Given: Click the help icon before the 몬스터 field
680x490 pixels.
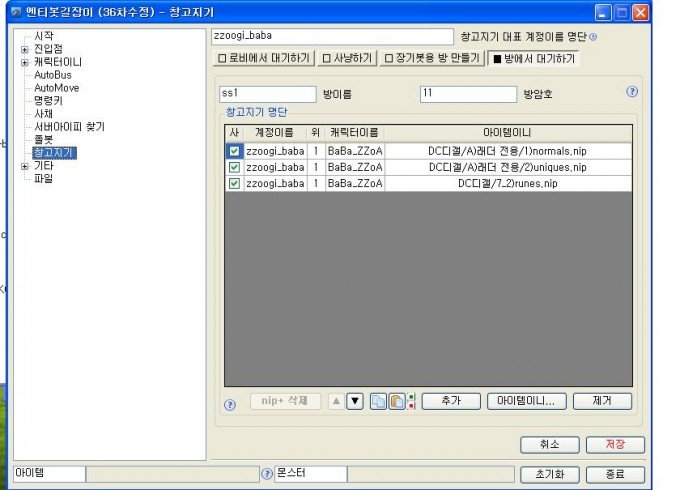Looking at the screenshot, I should 267,473.
